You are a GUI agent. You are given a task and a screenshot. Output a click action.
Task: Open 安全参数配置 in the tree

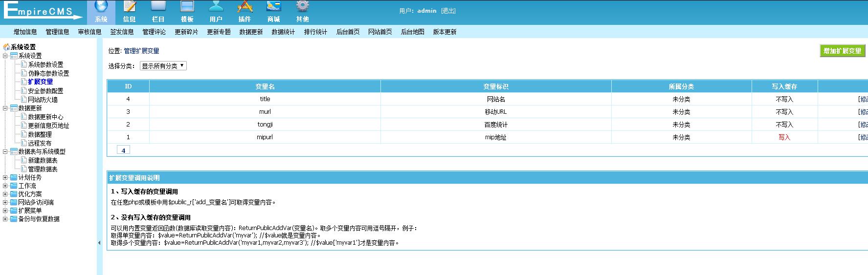click(x=45, y=91)
